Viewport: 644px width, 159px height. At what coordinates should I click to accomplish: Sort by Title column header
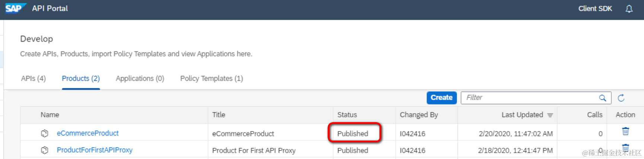pos(219,115)
